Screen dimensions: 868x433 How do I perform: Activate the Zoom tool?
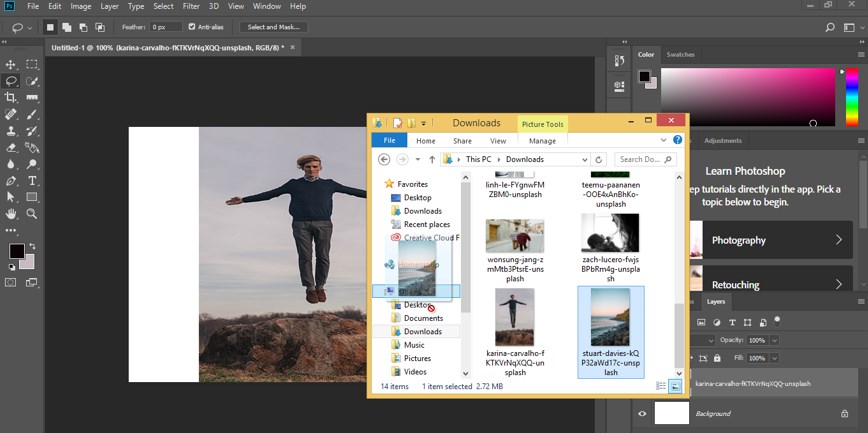click(32, 214)
